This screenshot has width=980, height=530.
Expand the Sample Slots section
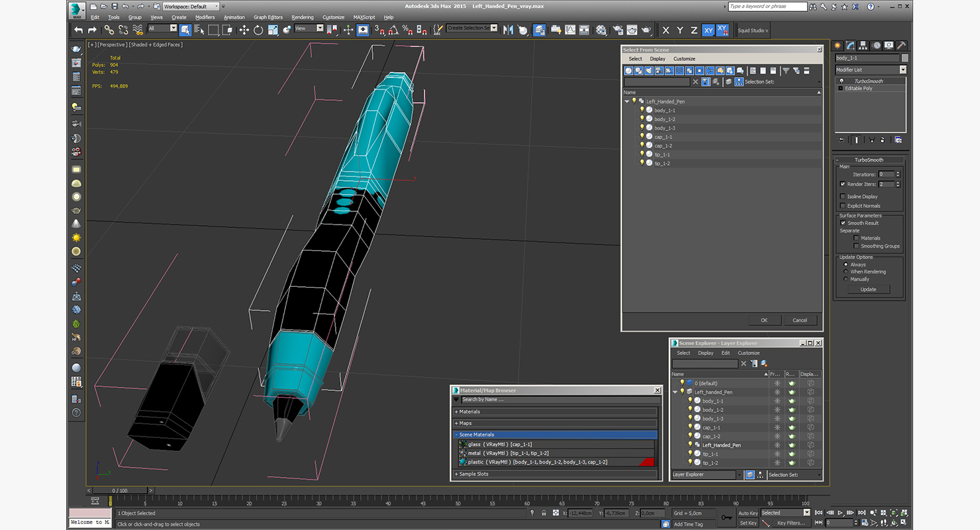(x=556, y=474)
